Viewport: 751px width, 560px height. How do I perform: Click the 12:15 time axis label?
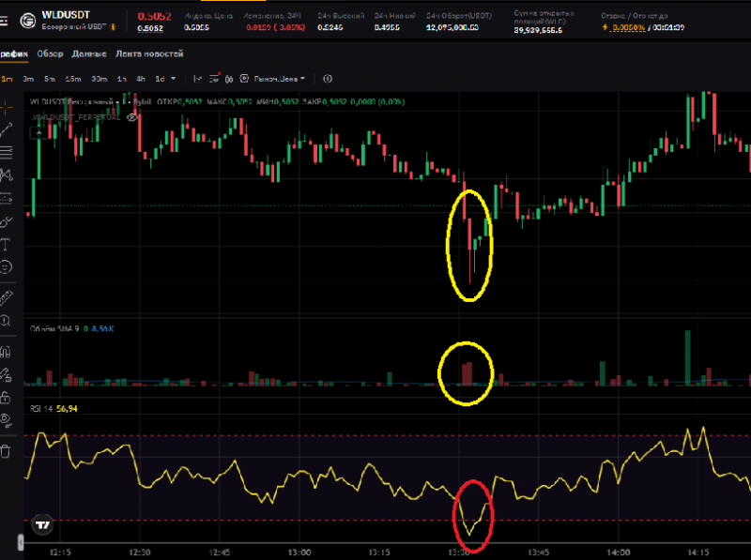click(59, 552)
